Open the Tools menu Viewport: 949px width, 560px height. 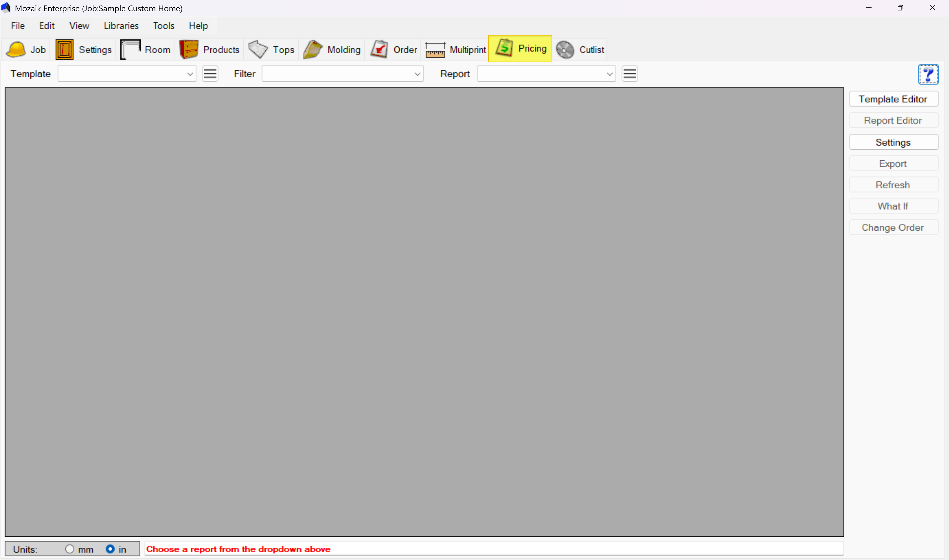(163, 26)
